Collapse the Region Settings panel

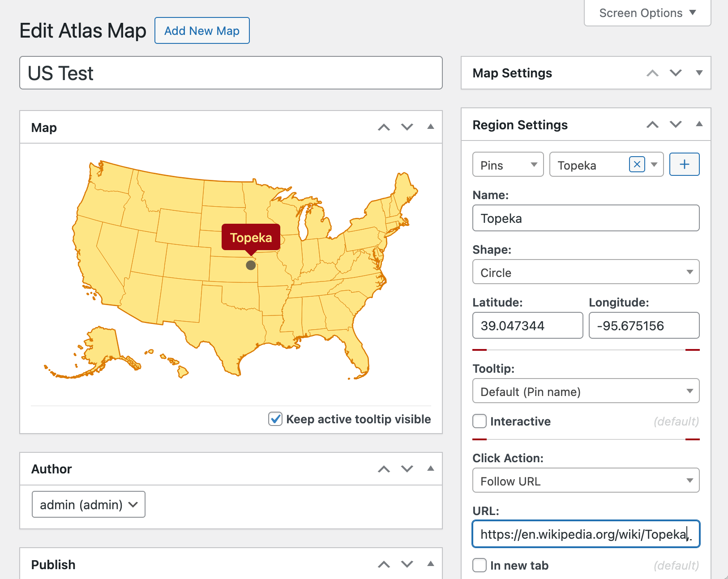pos(699,124)
